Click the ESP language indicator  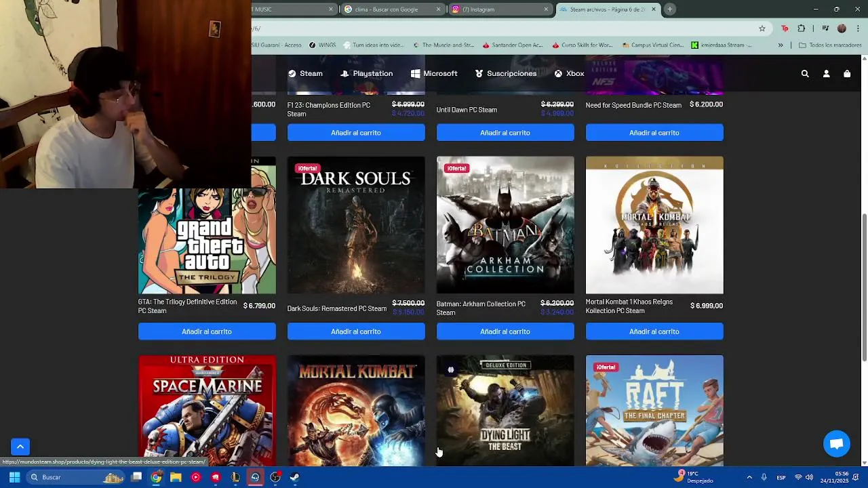781,477
